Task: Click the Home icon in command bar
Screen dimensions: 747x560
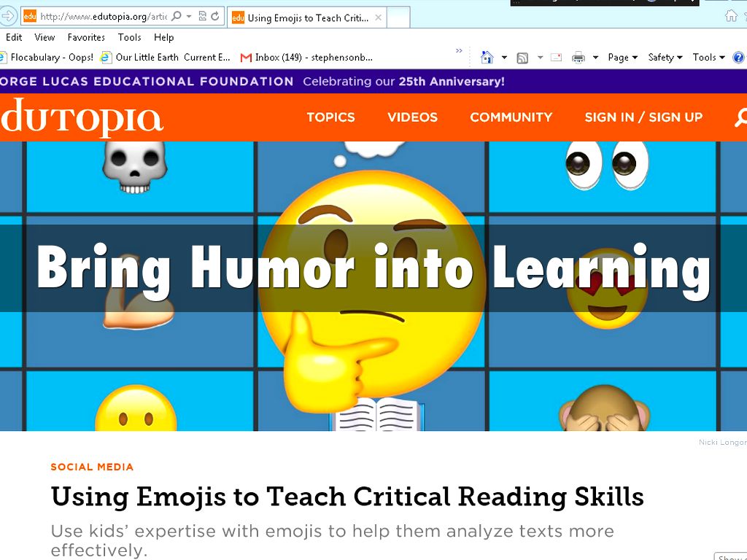Action: (487, 58)
